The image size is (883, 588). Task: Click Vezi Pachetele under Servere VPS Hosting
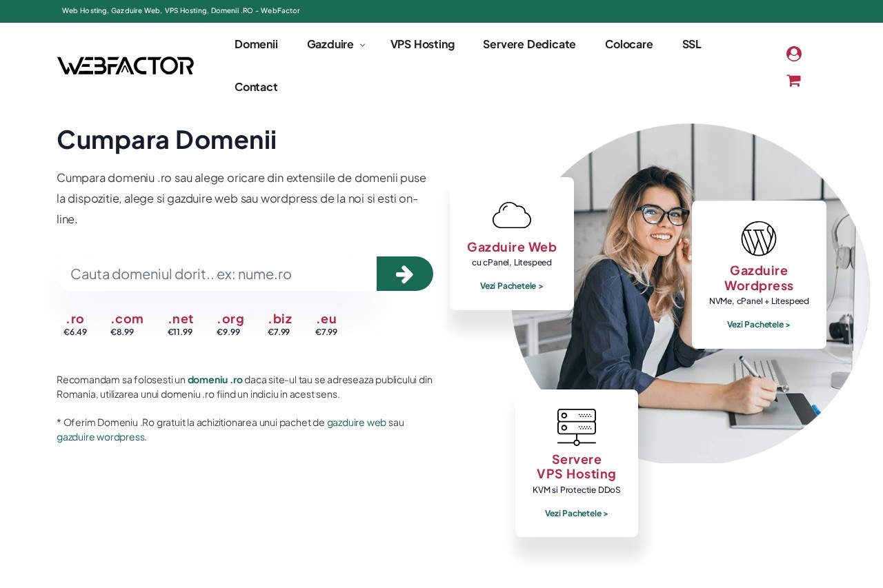[576, 513]
